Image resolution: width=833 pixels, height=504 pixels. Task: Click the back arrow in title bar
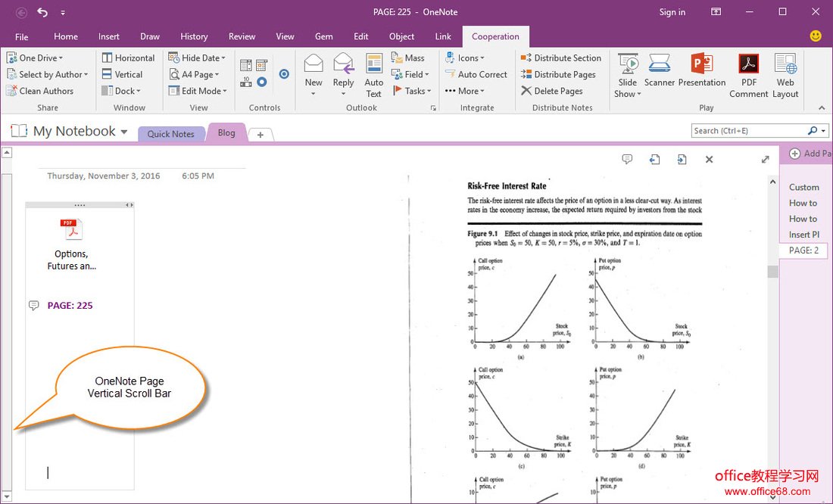(x=21, y=12)
